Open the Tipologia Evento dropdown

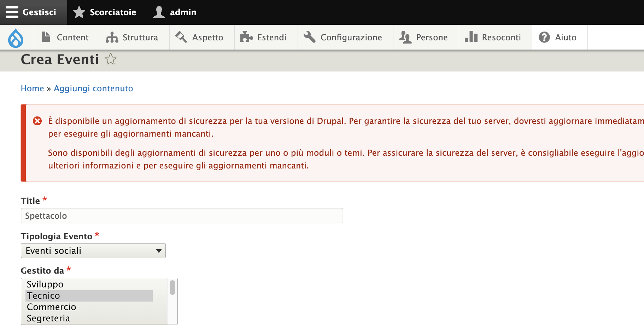93,251
